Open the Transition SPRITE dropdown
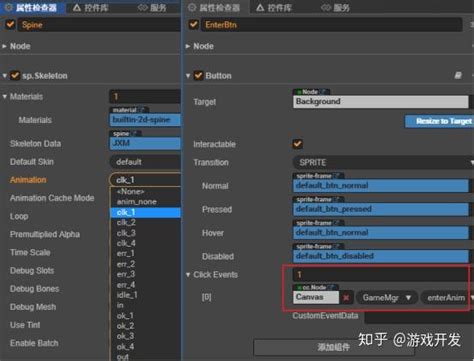Viewport: 474px width, 361px height. 383,162
